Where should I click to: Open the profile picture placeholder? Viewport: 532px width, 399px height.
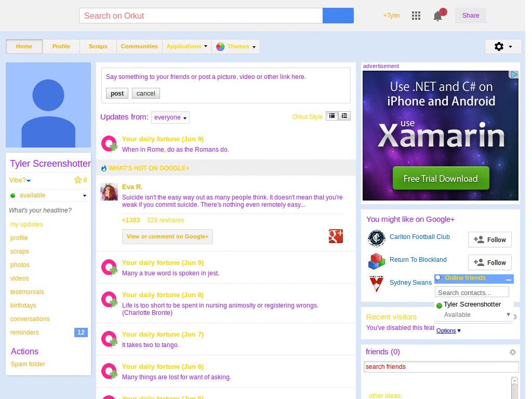48,105
